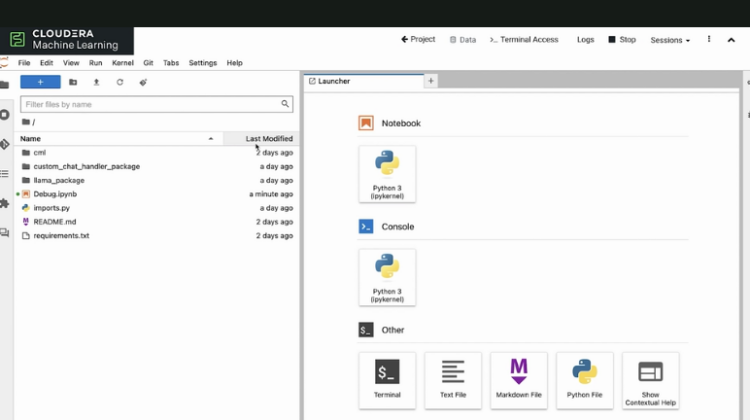Open the Running Terminals and Kernels sidebar
This screenshot has width=750, height=420.
click(x=5, y=115)
